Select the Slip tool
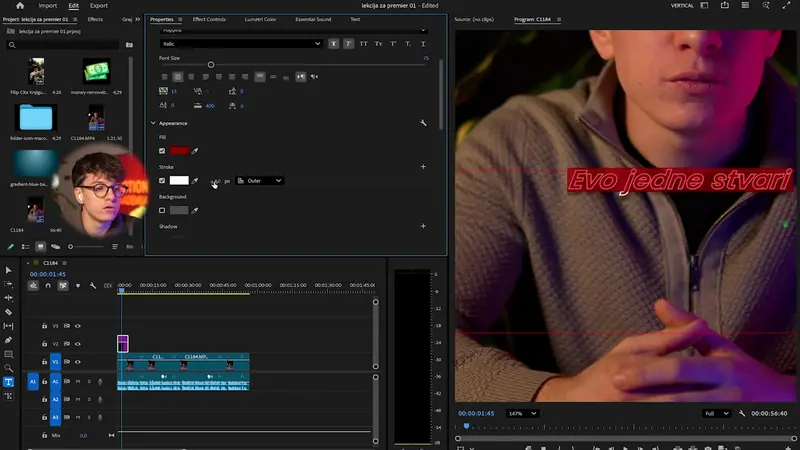Viewport: 800px width, 450px height. click(x=8, y=326)
